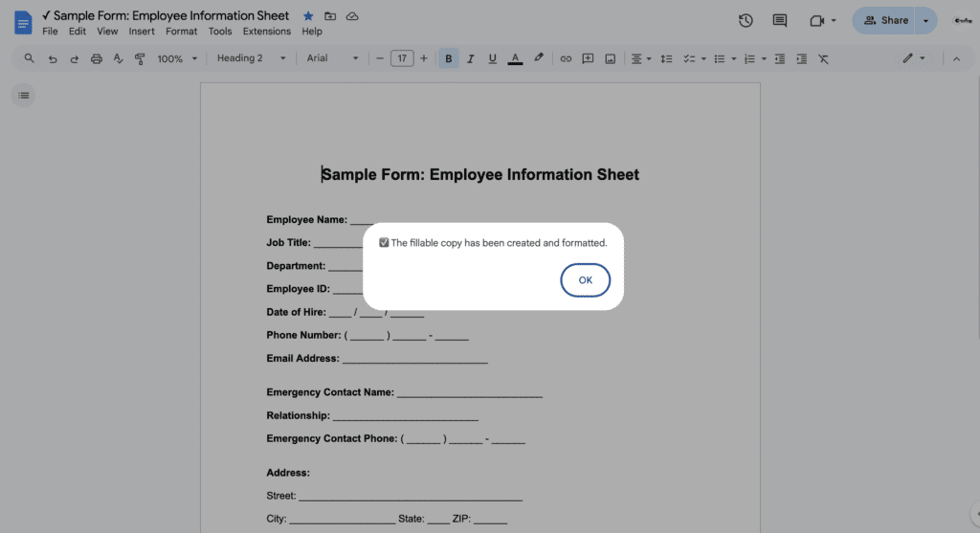Viewport: 980px width, 533px height.
Task: Toggle bold formatting
Action: click(x=448, y=58)
